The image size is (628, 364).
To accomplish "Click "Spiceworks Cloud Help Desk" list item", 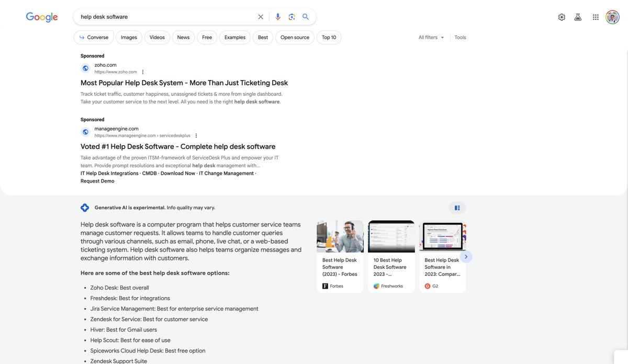I will pos(148,350).
